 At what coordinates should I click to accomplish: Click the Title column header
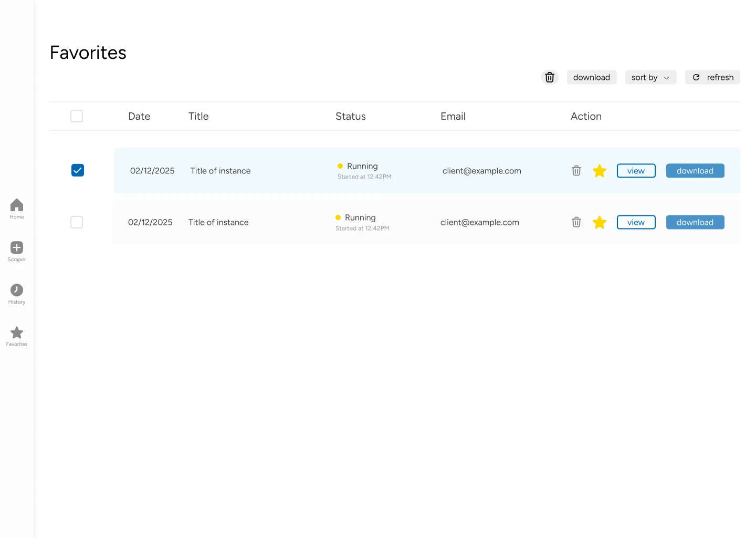[198, 116]
